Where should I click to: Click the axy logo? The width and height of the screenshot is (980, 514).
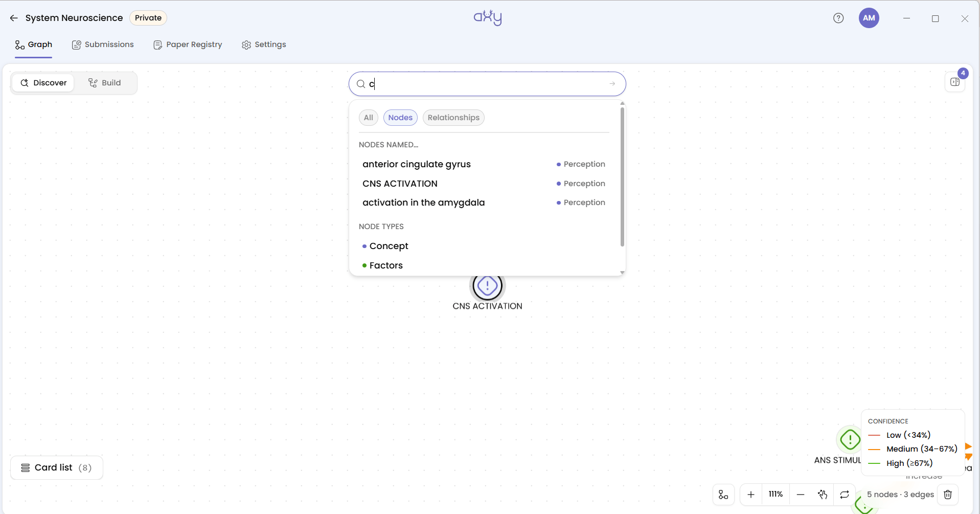tap(488, 17)
